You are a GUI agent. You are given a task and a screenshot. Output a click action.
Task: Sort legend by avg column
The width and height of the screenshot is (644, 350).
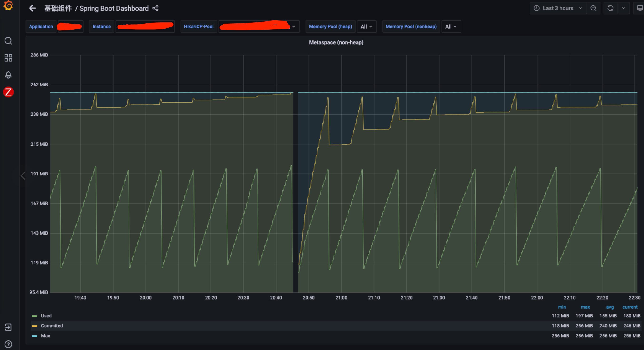[x=610, y=307]
